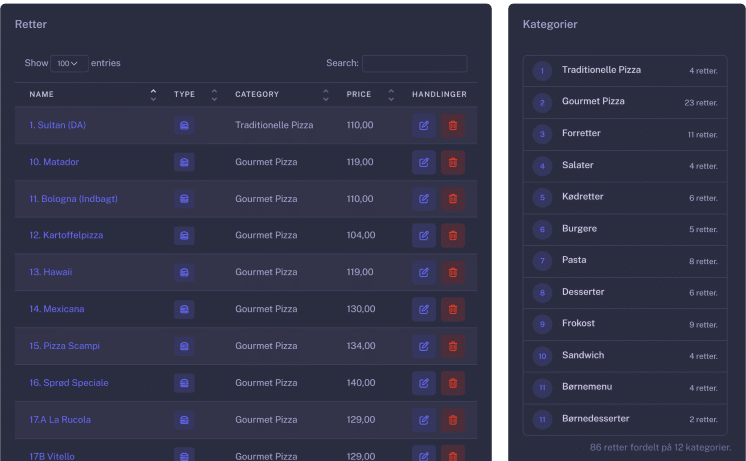This screenshot has width=746, height=461.
Task: Delete the Sprød Speciale dish
Action: [453, 383]
